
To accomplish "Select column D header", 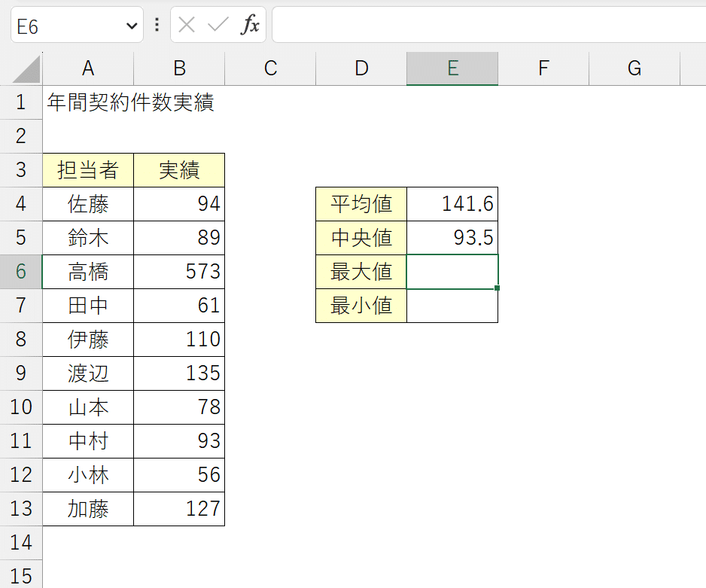I will click(x=361, y=69).
